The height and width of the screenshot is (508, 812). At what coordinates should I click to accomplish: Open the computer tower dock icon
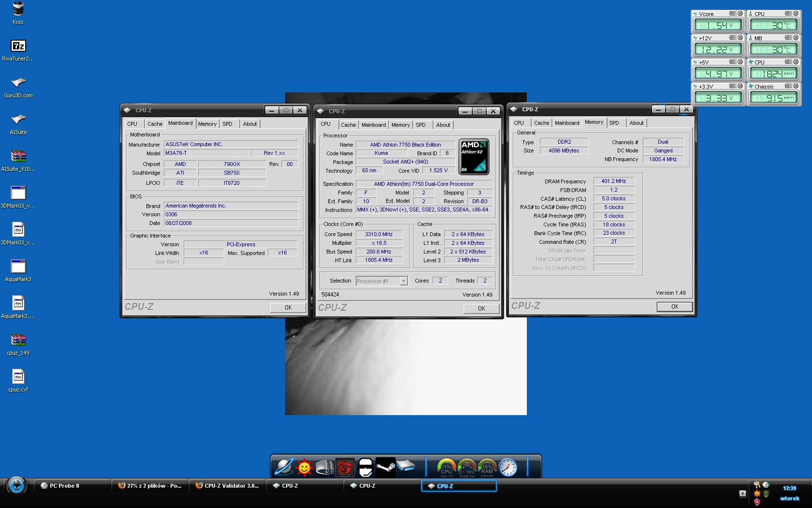click(324, 467)
